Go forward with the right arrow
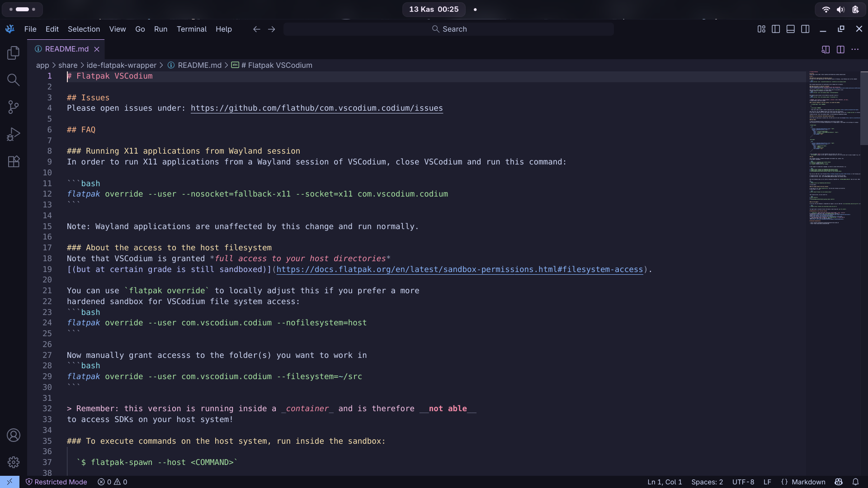Viewport: 868px width, 488px height. 271,29
